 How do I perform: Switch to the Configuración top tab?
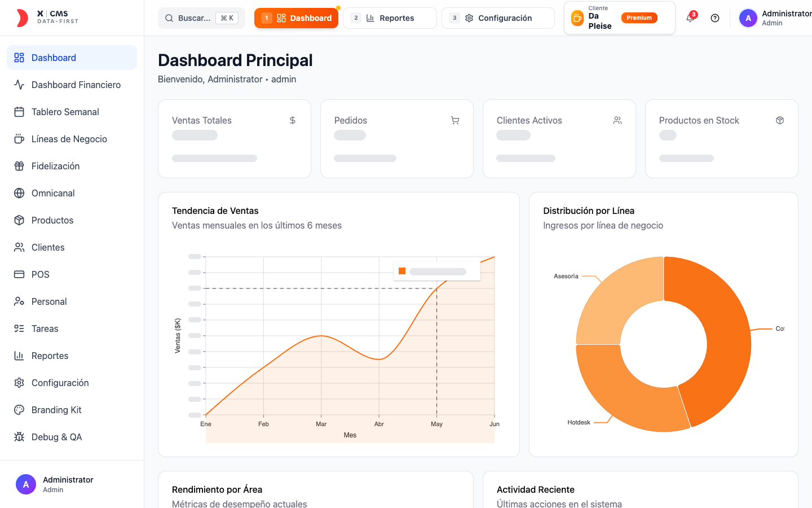pyautogui.click(x=498, y=18)
